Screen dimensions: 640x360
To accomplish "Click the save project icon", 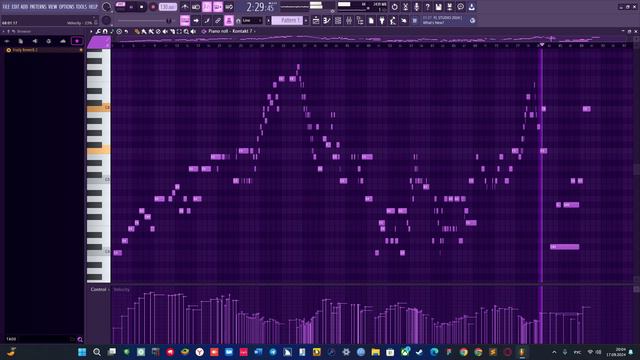I will click(x=438, y=7).
